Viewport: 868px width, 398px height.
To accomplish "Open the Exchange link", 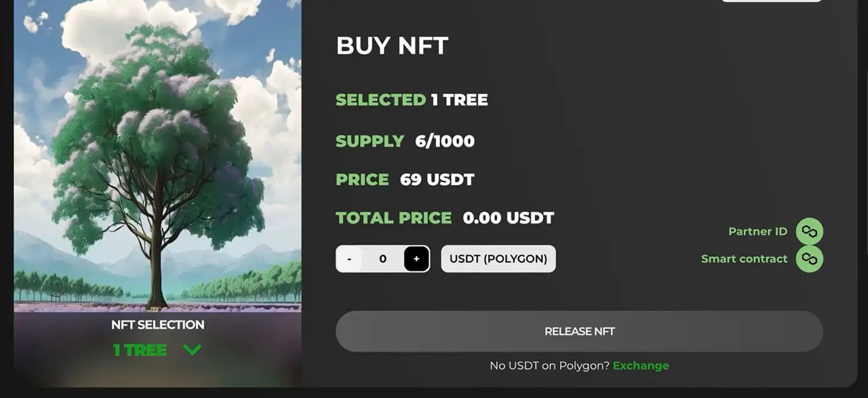I will pos(641,366).
